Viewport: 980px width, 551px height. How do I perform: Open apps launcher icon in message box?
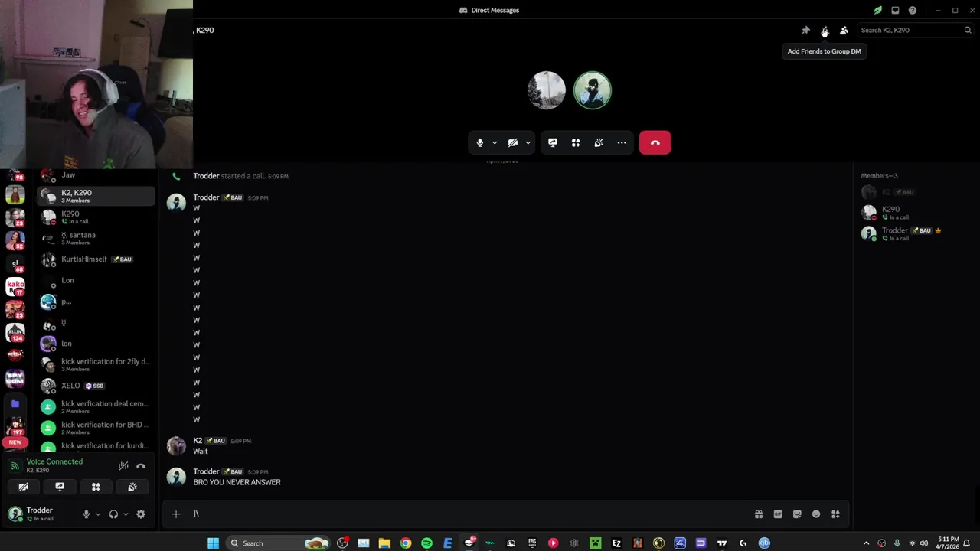tap(835, 514)
